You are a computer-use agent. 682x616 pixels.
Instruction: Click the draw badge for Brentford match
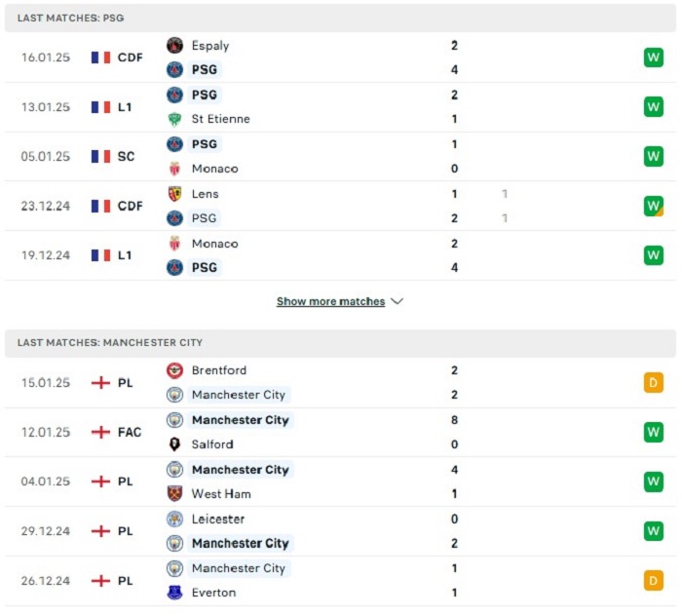pyautogui.click(x=654, y=383)
